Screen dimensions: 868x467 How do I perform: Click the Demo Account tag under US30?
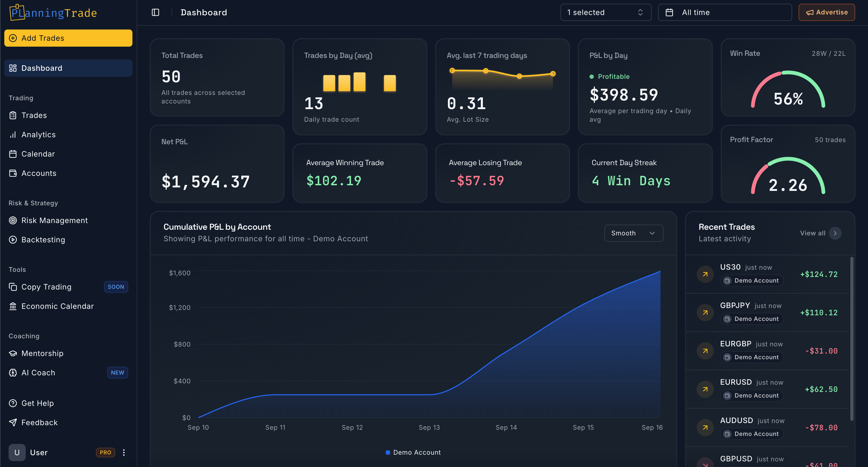click(752, 281)
